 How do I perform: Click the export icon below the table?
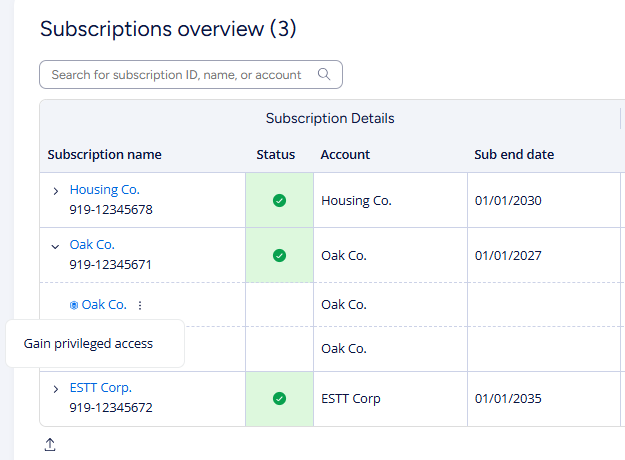pos(50,445)
